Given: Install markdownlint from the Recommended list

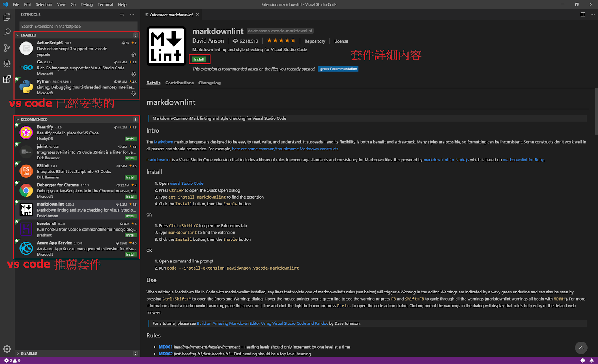Looking at the screenshot, I should (130, 216).
